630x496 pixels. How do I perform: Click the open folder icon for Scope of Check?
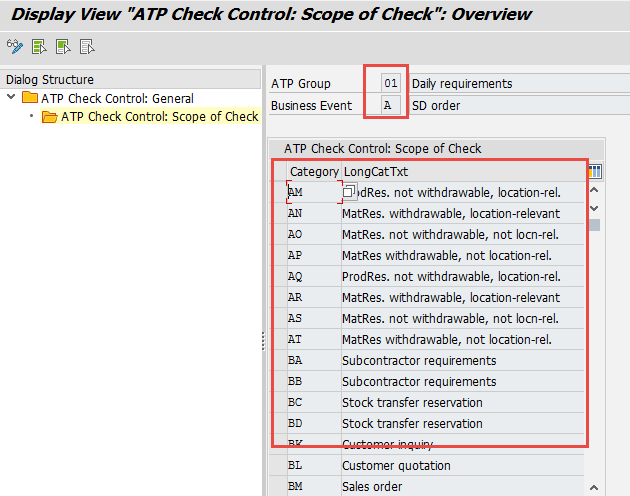coord(49,117)
